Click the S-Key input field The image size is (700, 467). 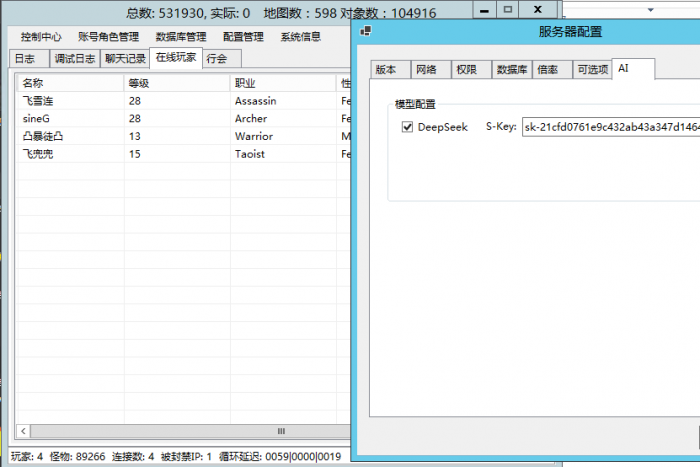pyautogui.click(x=611, y=127)
